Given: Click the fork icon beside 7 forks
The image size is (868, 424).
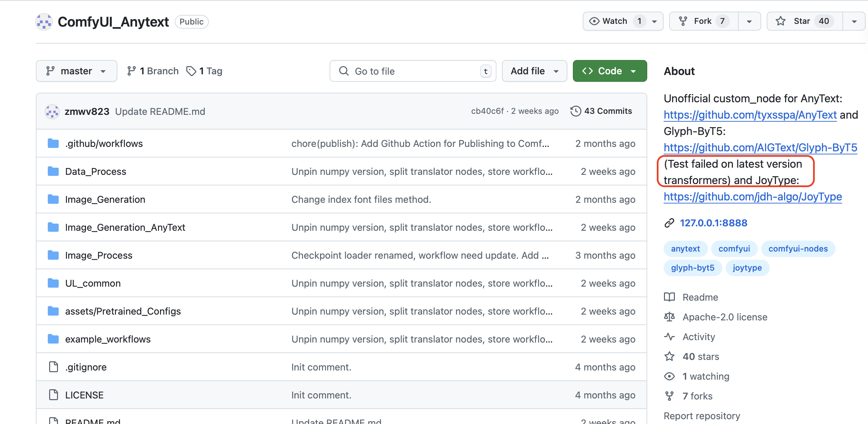Looking at the screenshot, I should pos(669,396).
